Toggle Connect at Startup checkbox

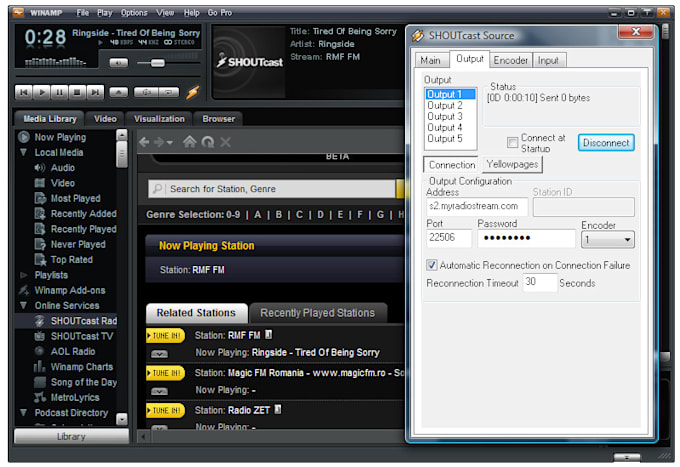pos(512,142)
